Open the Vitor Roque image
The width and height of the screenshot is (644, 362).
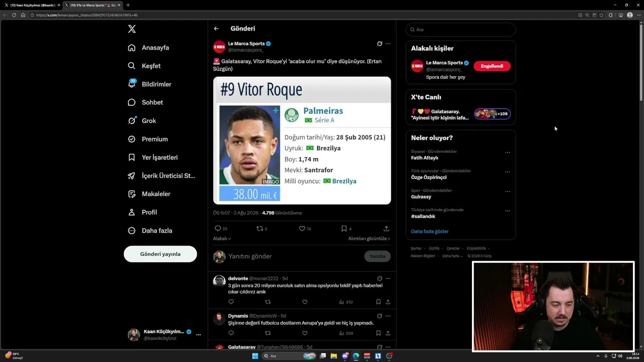(x=302, y=140)
